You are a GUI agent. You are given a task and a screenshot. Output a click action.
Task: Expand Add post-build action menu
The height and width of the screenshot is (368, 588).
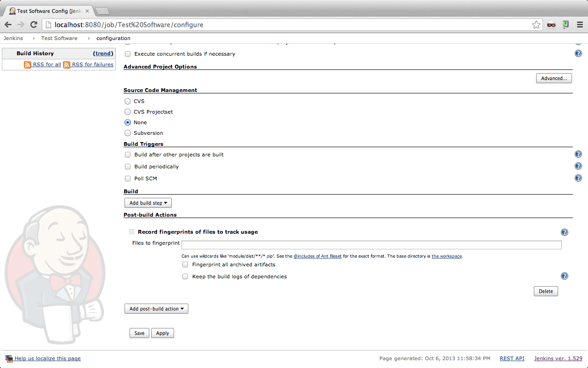[156, 309]
